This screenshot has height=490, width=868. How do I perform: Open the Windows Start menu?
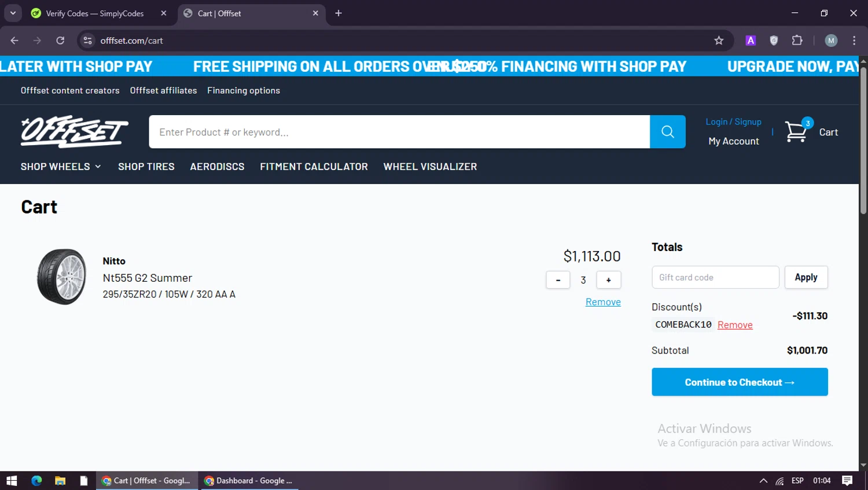coord(12,480)
